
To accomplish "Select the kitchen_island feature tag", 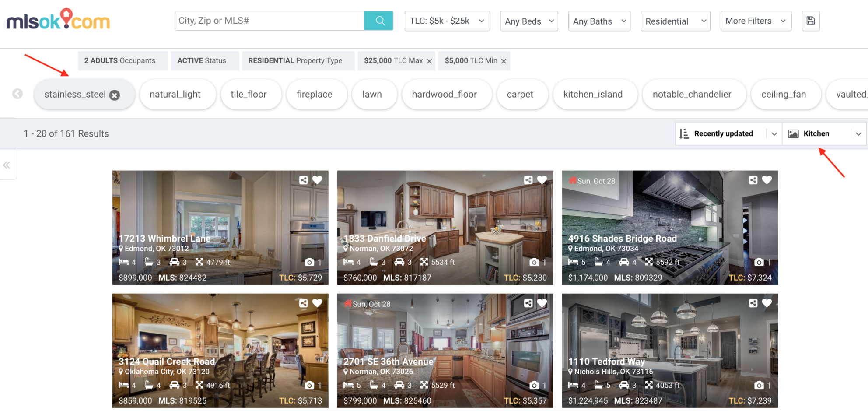I will (595, 94).
